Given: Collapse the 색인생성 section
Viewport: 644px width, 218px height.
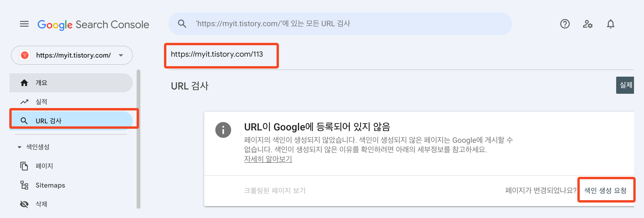Looking at the screenshot, I should pos(20,147).
